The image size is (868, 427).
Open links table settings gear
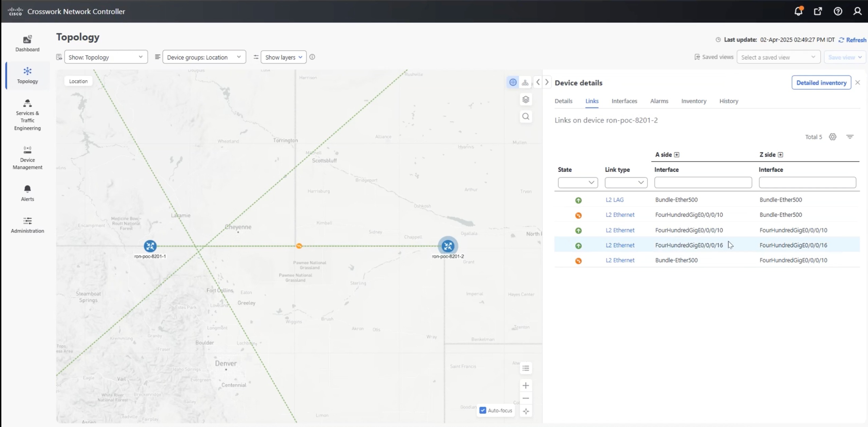[x=832, y=137]
